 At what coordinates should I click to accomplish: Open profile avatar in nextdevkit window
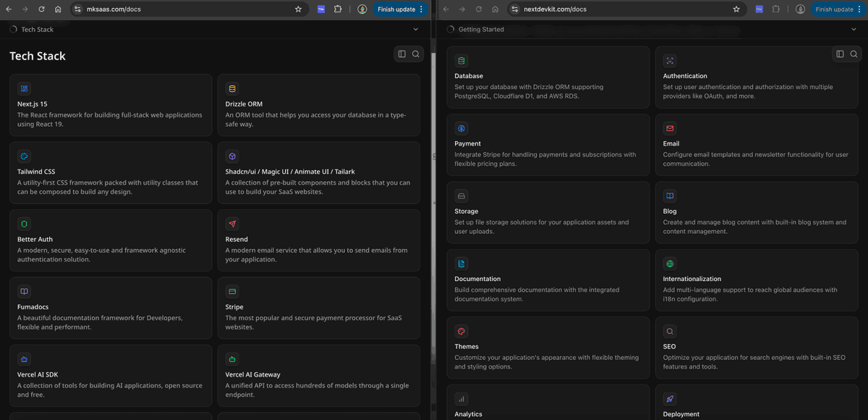[x=800, y=9]
